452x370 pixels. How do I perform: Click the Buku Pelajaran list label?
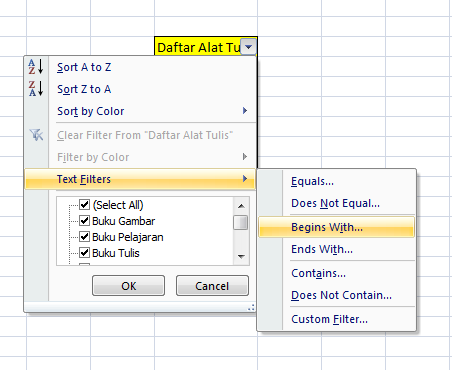tap(128, 237)
